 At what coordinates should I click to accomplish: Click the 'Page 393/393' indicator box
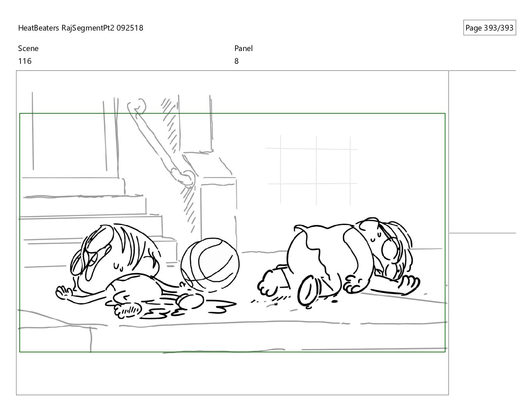[489, 28]
